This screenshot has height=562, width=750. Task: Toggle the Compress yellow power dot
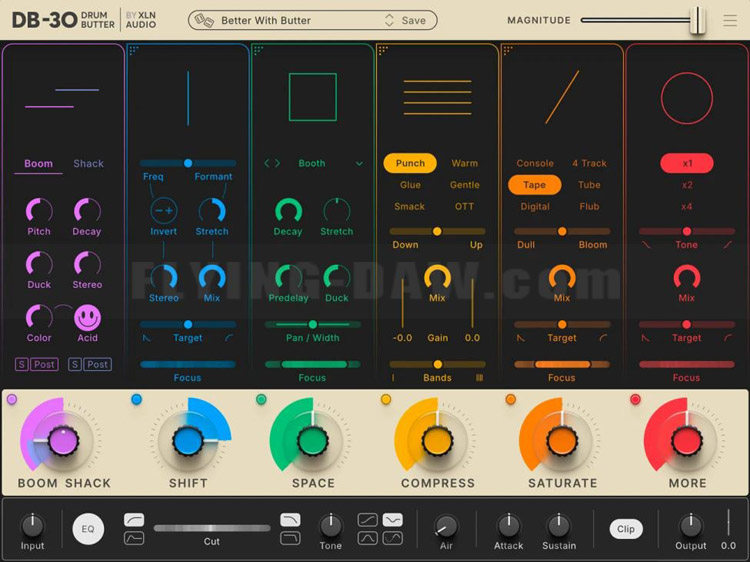(x=386, y=399)
